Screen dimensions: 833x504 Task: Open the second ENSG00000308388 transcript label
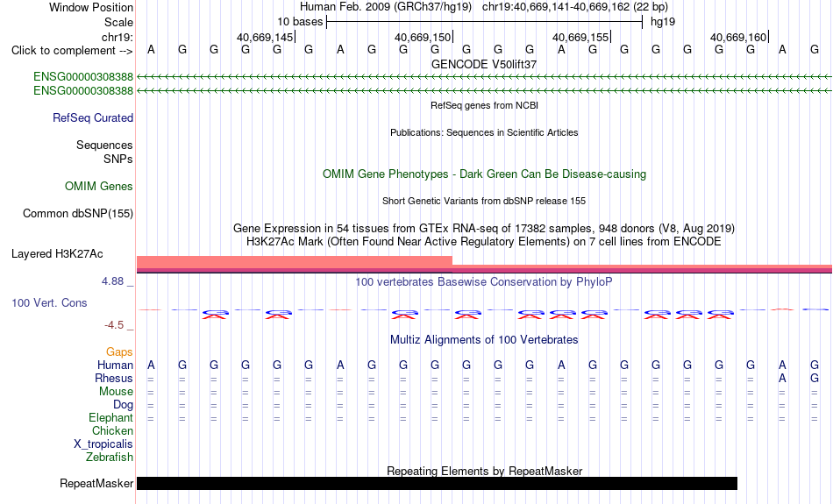click(x=83, y=91)
